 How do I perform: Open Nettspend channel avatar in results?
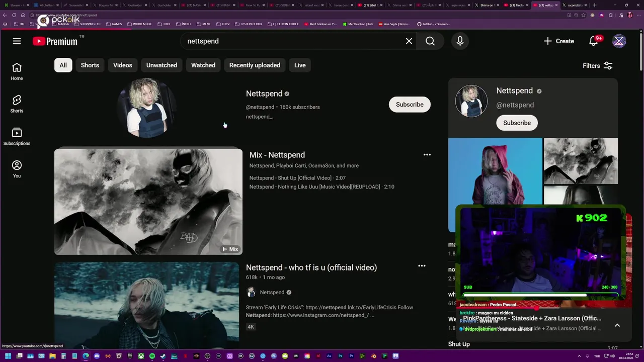point(147,108)
